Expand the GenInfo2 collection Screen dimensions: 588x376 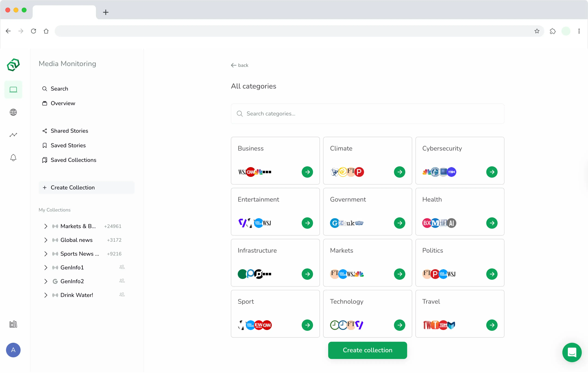46,281
